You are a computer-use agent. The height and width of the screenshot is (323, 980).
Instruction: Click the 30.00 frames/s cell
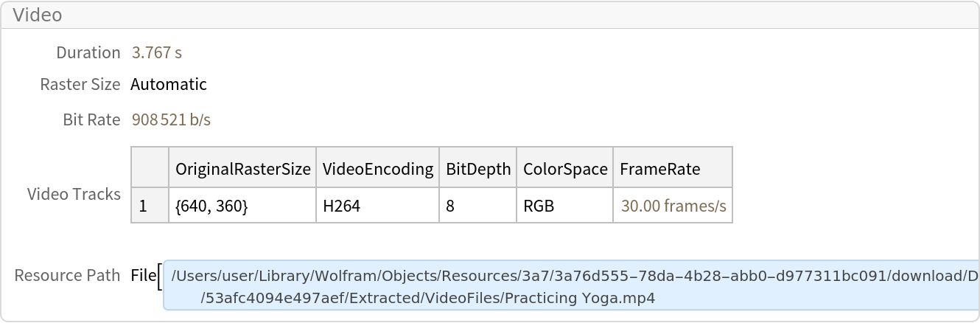click(x=673, y=206)
